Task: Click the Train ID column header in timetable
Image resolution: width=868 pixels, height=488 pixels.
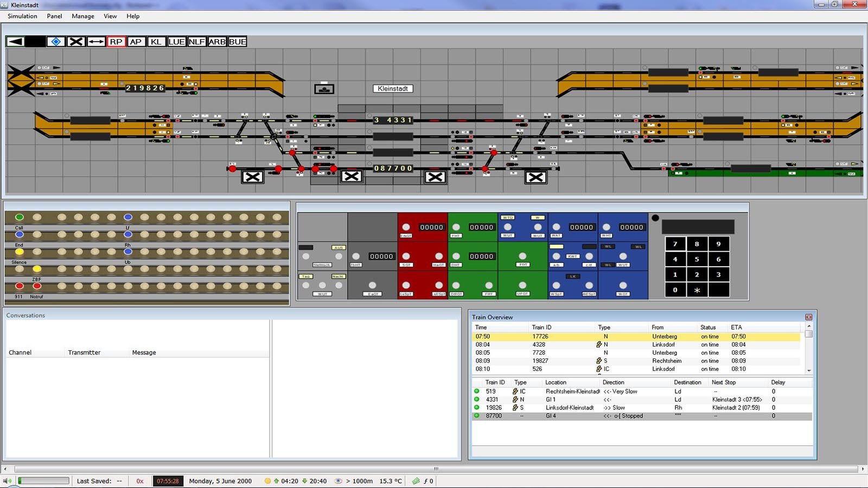Action: (x=541, y=328)
